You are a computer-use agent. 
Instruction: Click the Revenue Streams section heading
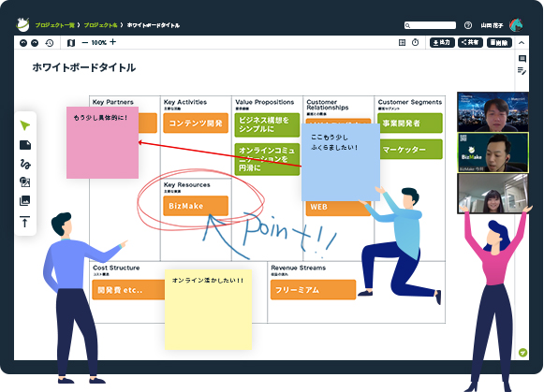tap(299, 268)
